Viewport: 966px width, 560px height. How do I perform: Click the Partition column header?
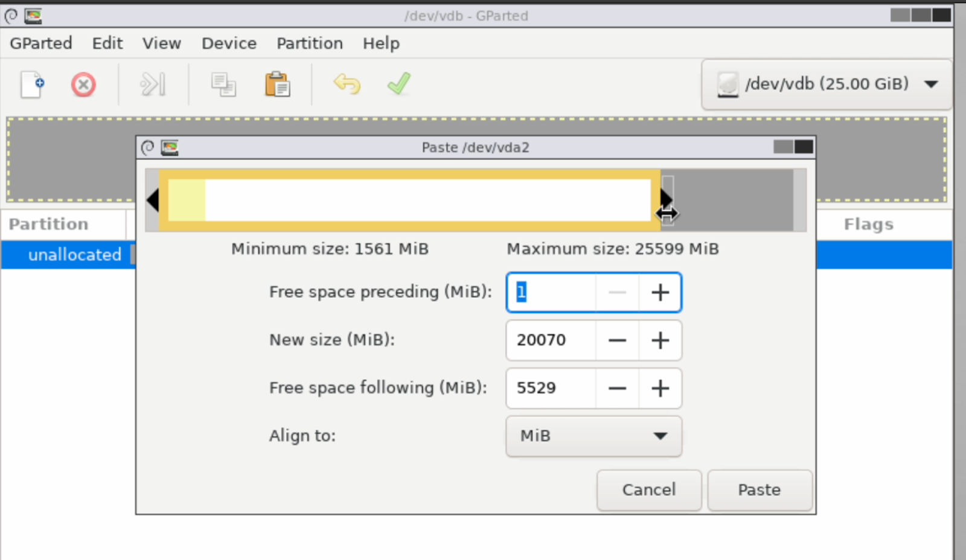pyautogui.click(x=48, y=224)
